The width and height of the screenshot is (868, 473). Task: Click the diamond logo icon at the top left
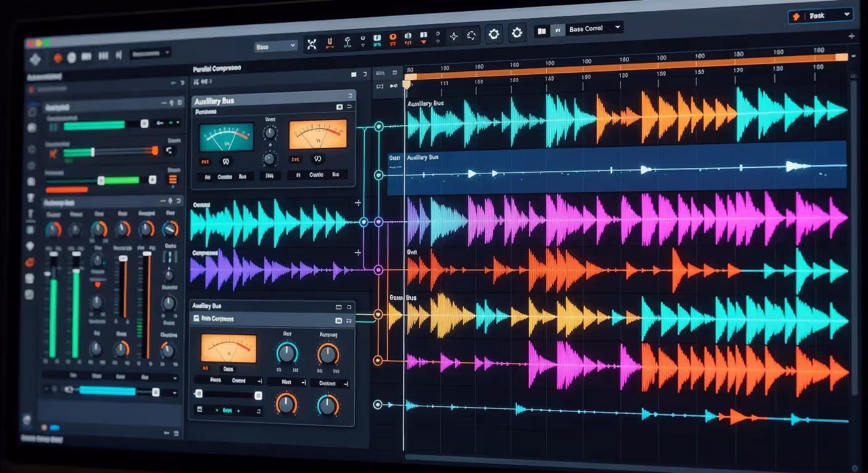(x=35, y=59)
